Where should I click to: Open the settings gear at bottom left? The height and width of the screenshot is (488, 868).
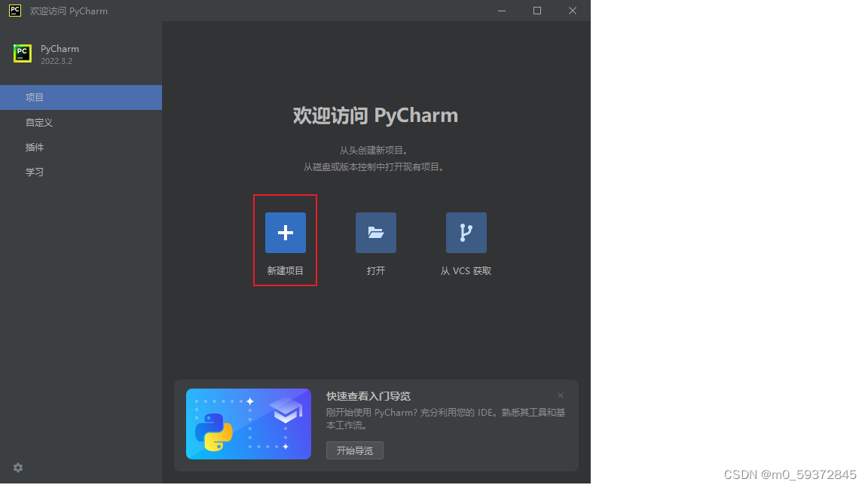coord(18,468)
